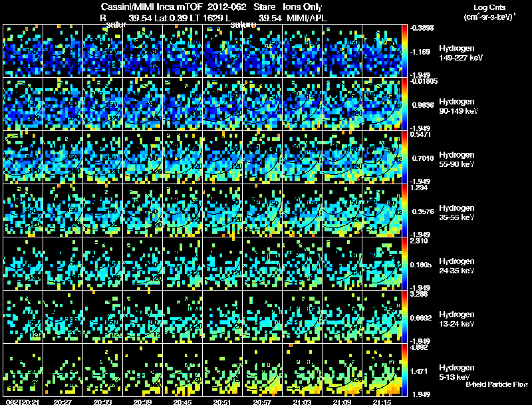Click the 20:45 time label
The image size is (532, 405).
[x=182, y=402]
